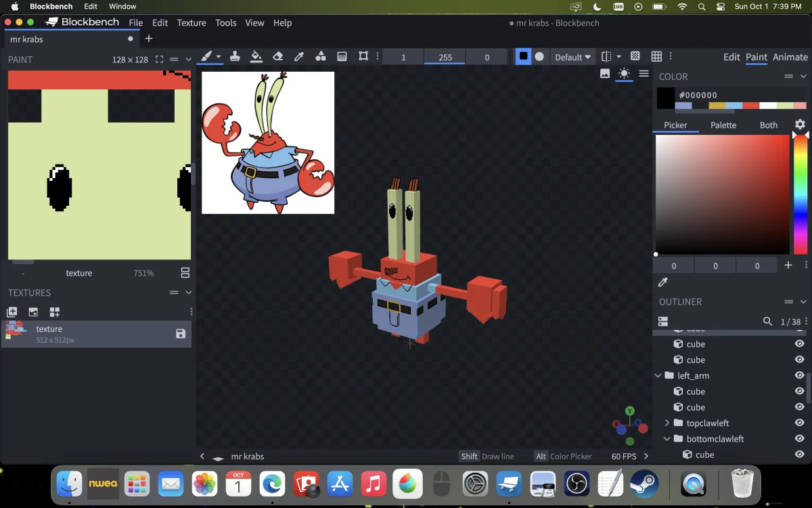Search the outliner with magnifier icon
The image size is (812, 508).
pos(767,321)
